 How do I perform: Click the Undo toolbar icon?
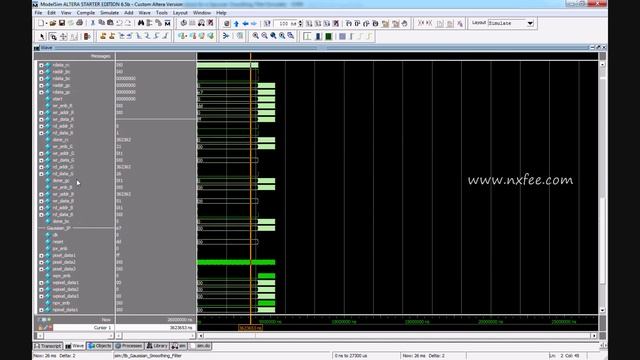(x=119, y=23)
